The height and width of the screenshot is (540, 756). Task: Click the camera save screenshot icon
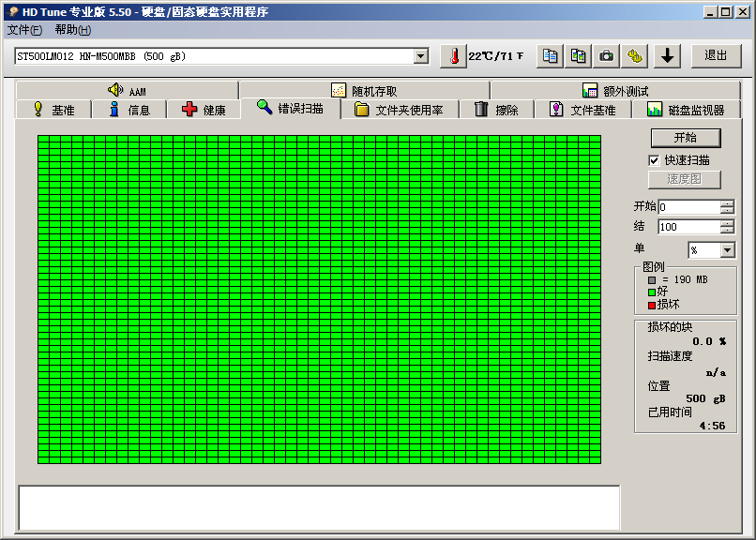pyautogui.click(x=606, y=56)
